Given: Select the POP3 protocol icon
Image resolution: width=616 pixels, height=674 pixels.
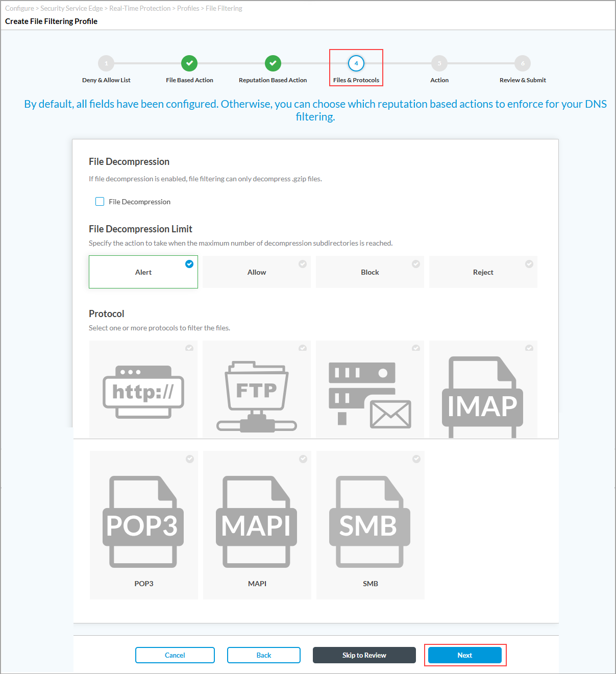Looking at the screenshot, I should click(x=143, y=523).
